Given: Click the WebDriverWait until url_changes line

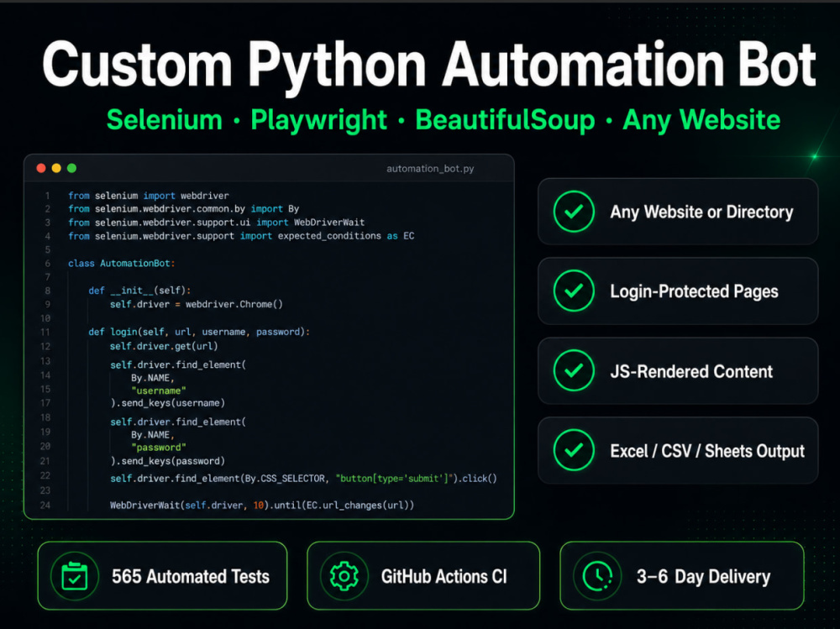Looking at the screenshot, I should coord(262,506).
